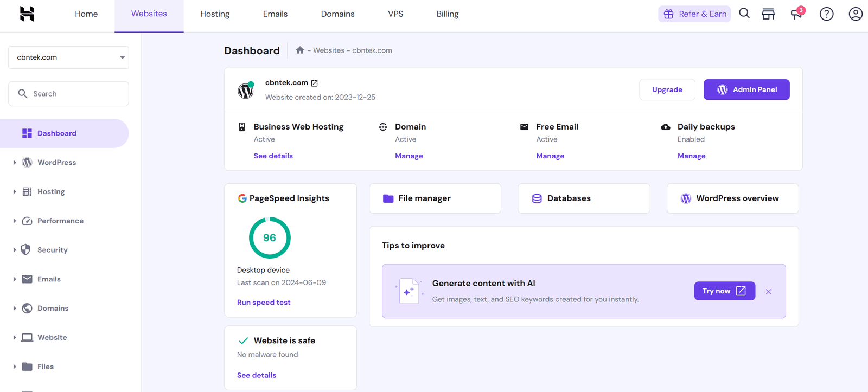This screenshot has width=868, height=392.
Task: Click the Hosting server icon in sidebar
Action: click(x=27, y=191)
